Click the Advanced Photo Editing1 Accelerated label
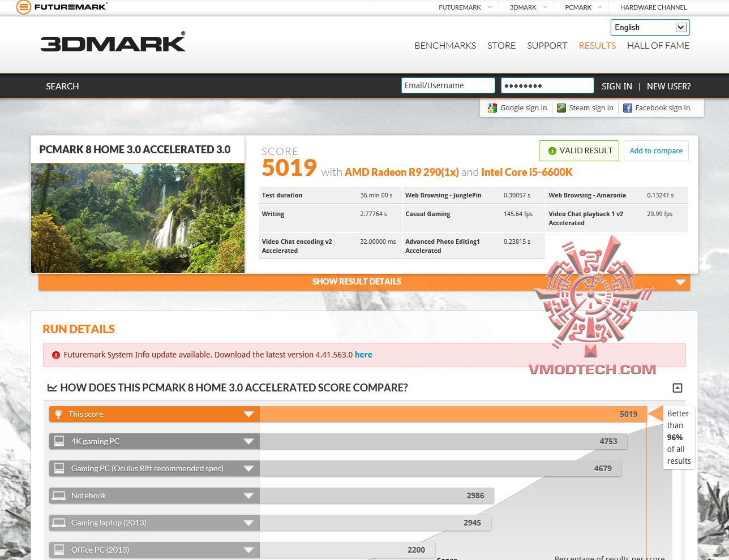This screenshot has height=560, width=729. (x=443, y=247)
